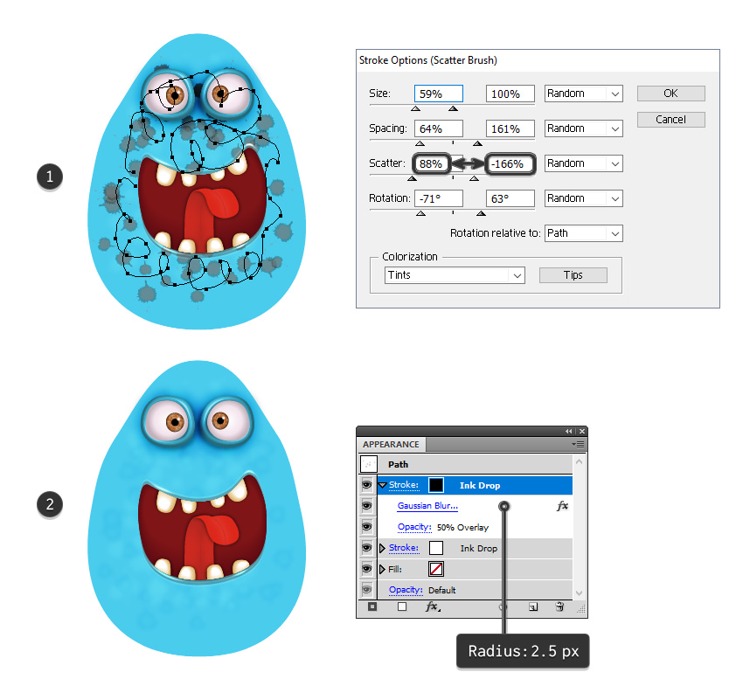This screenshot has height=700, width=743.
Task: Click Add New Stroke icon in Appearance panel
Action: point(372,606)
